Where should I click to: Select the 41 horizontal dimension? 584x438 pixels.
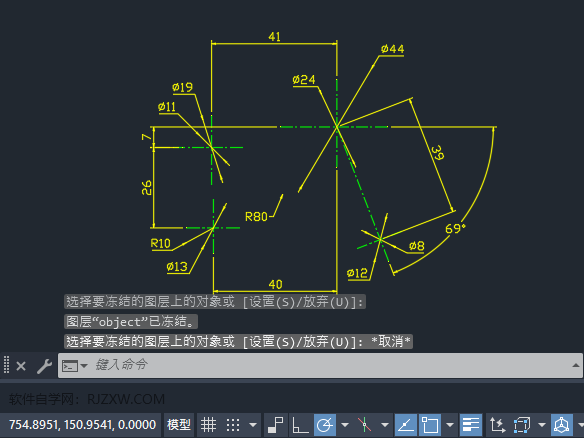[x=274, y=37]
